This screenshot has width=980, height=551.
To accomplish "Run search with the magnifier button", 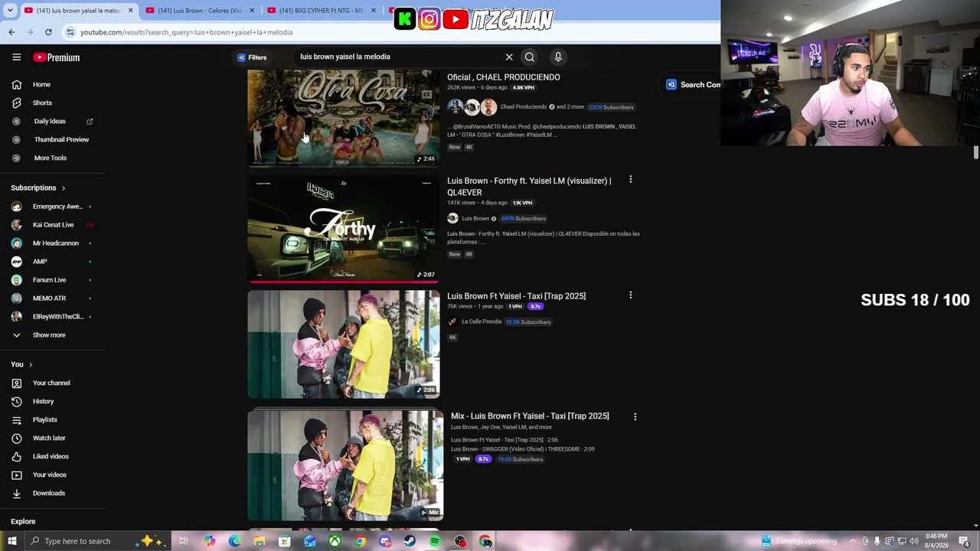I will pyautogui.click(x=530, y=57).
